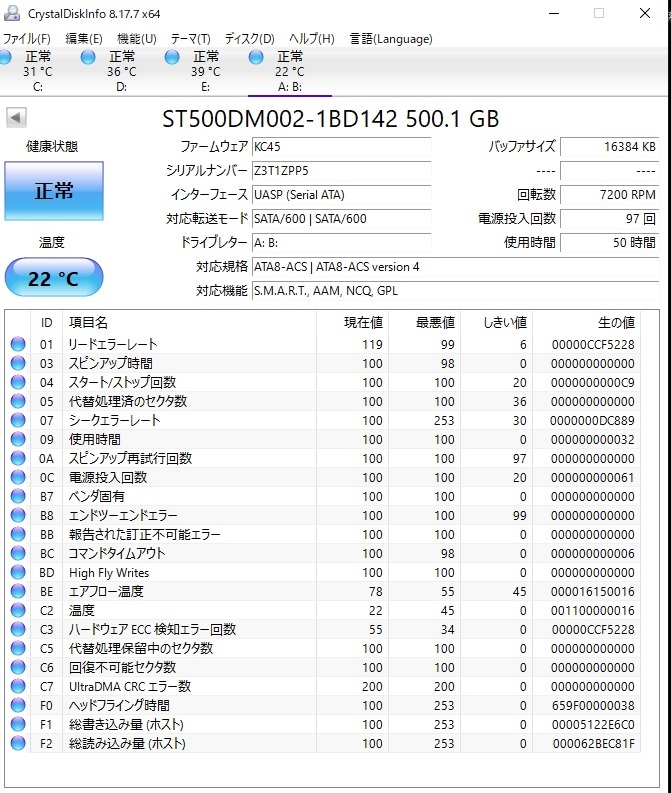This screenshot has height=793, width=671.
Task: Switch to drive C: disk tab
Action: (38, 71)
